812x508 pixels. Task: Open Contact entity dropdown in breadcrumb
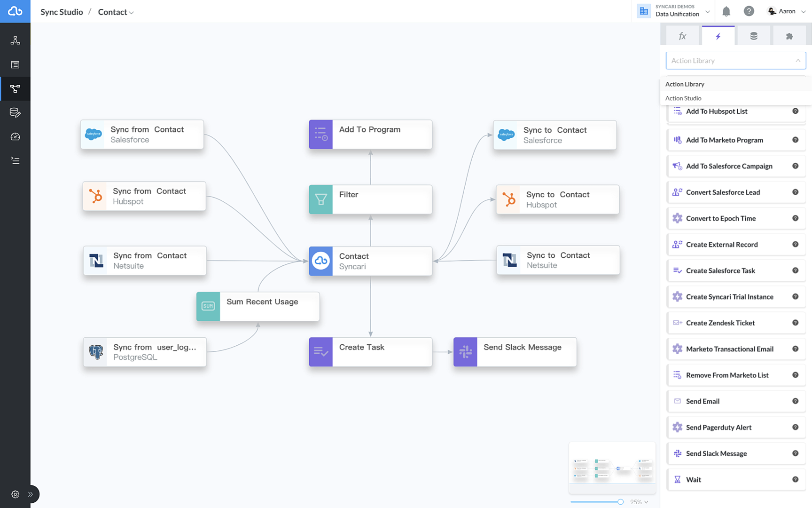116,12
